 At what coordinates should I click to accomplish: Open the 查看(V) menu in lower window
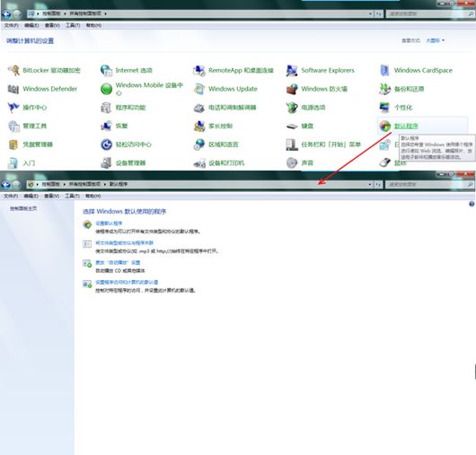pyautogui.click(x=51, y=196)
